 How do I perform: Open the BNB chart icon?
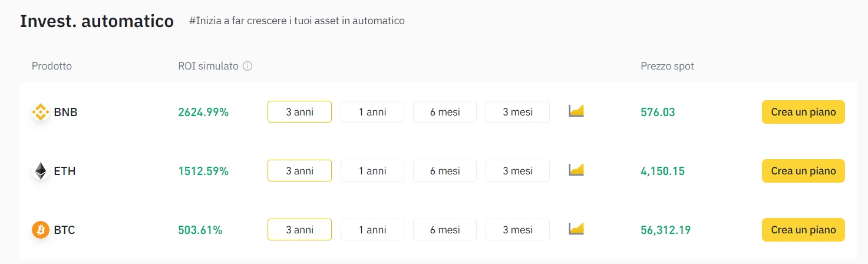tap(576, 111)
